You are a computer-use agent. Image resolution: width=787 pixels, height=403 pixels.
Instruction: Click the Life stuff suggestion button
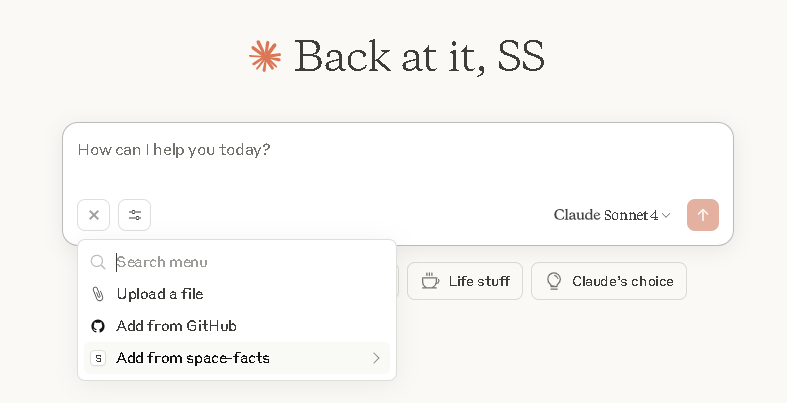pos(465,281)
